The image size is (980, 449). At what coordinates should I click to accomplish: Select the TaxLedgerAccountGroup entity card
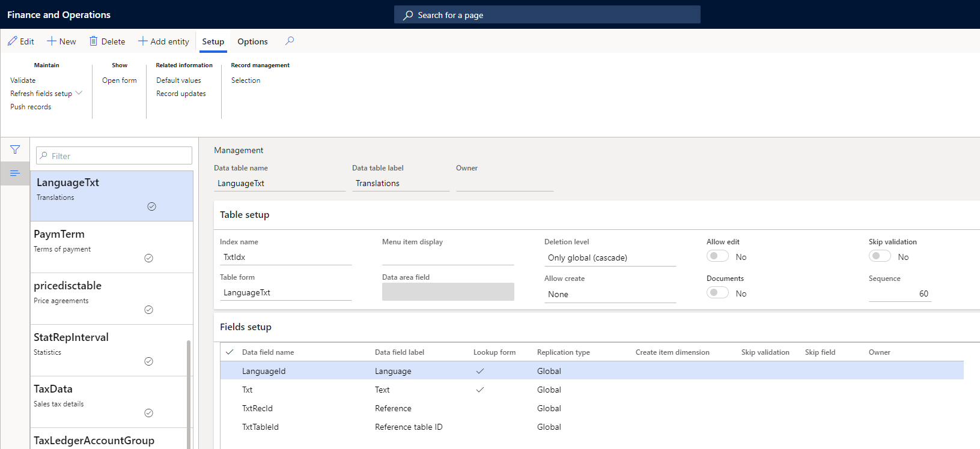coord(112,439)
